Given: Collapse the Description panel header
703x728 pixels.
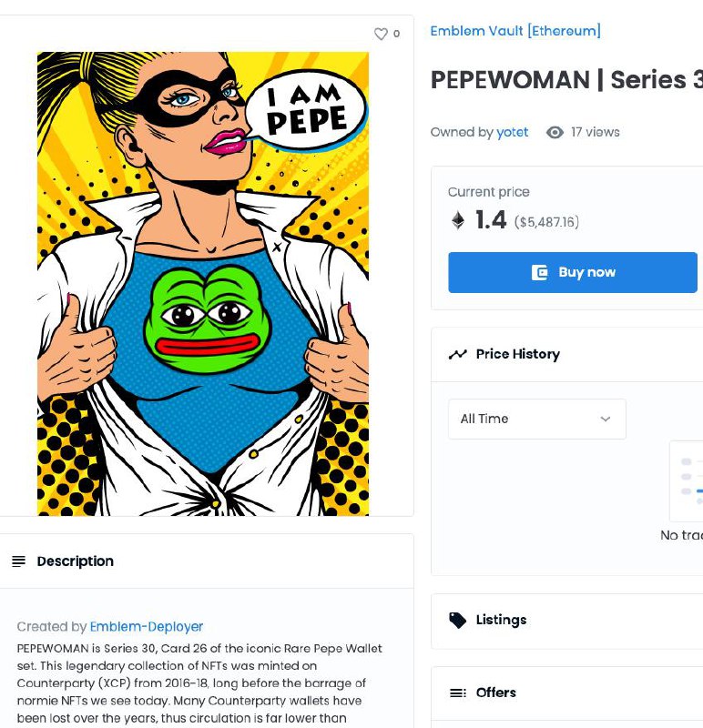Looking at the screenshot, I should point(207,561).
